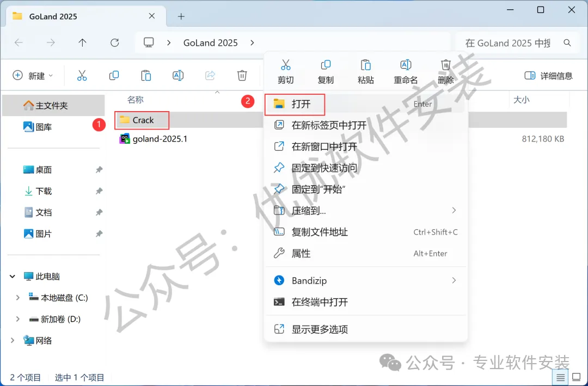Sort by the 名称 column header

[136, 100]
